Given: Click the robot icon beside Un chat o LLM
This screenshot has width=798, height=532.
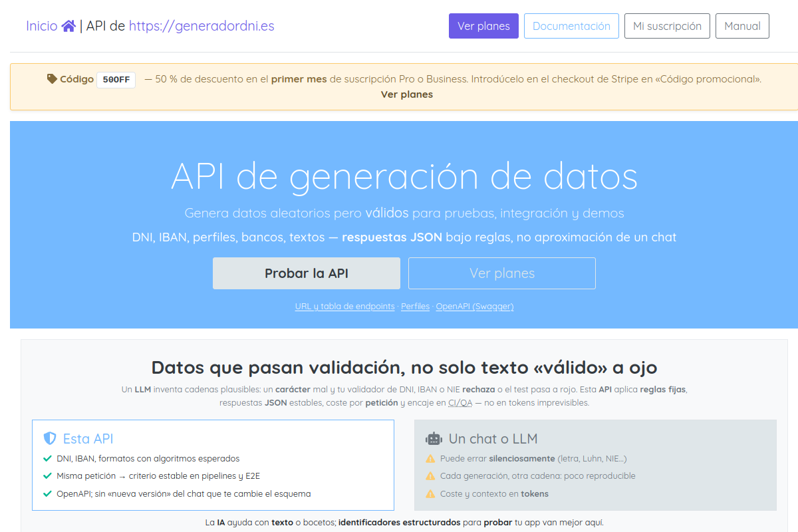Looking at the screenshot, I should point(434,439).
